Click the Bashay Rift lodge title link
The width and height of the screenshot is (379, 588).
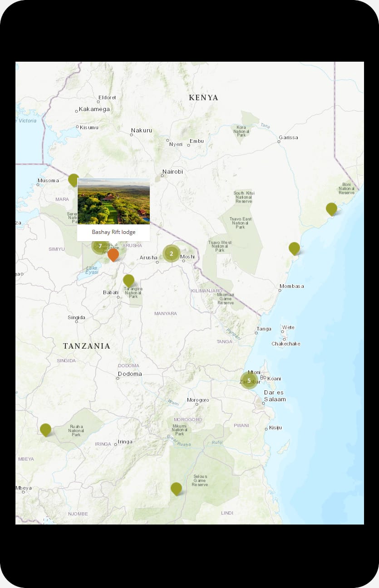113,232
